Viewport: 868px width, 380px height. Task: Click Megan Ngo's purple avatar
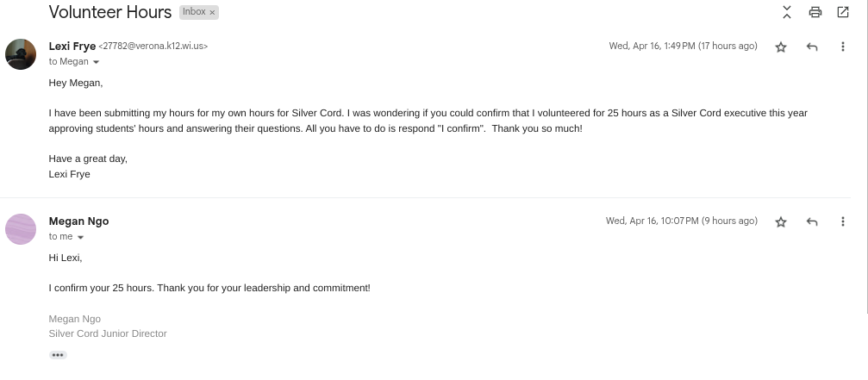[21, 229]
